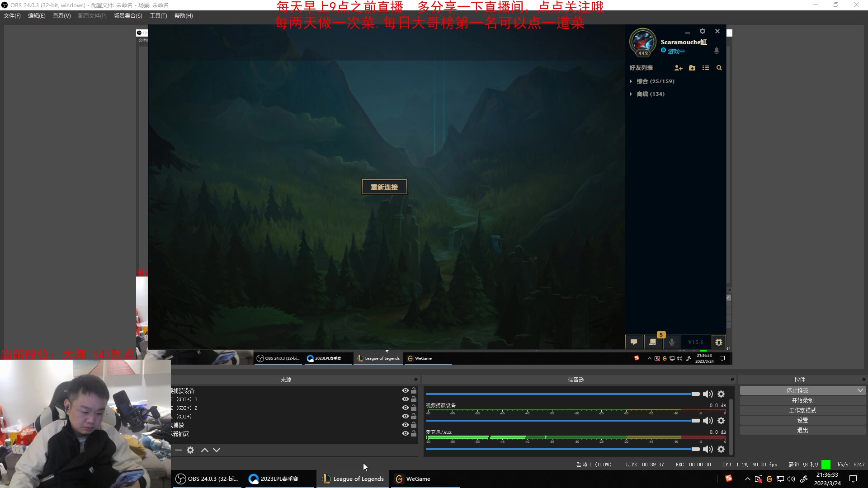Mute the 麦克风/Aux mixer channel

click(708, 449)
